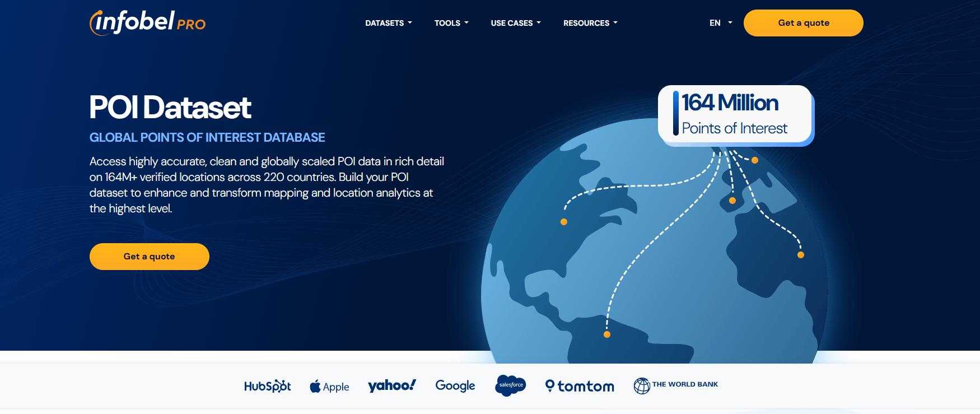
Task: Click the Infobel PRO logo
Action: click(148, 22)
